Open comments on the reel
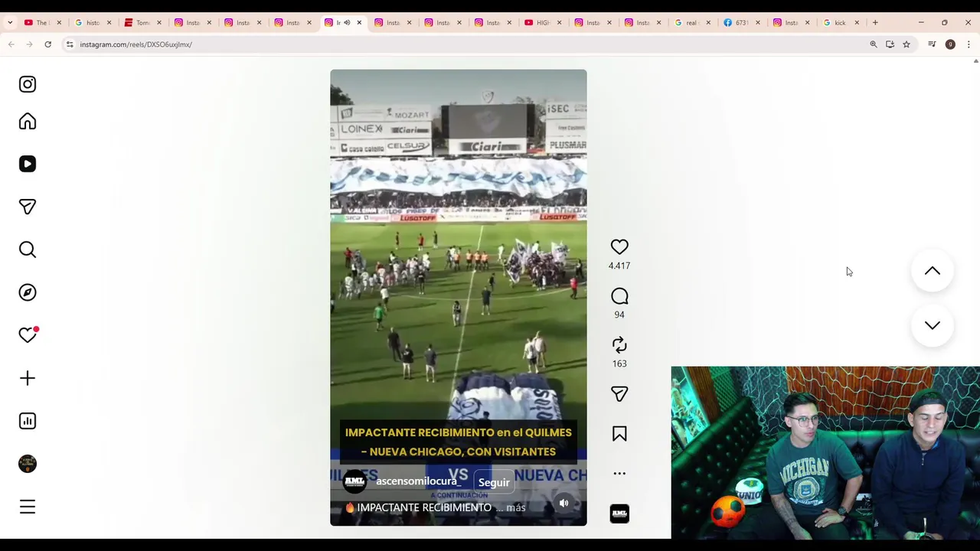Image resolution: width=980 pixels, height=551 pixels. coord(619,296)
